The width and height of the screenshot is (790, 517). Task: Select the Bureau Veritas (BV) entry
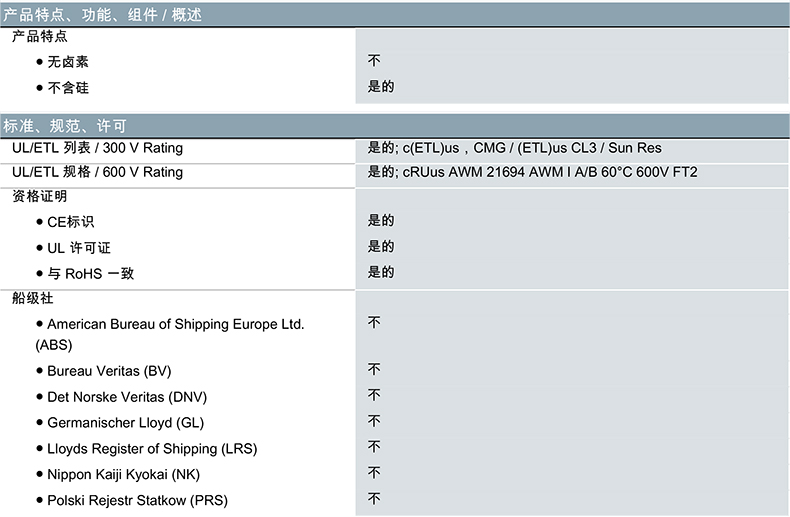point(109,371)
